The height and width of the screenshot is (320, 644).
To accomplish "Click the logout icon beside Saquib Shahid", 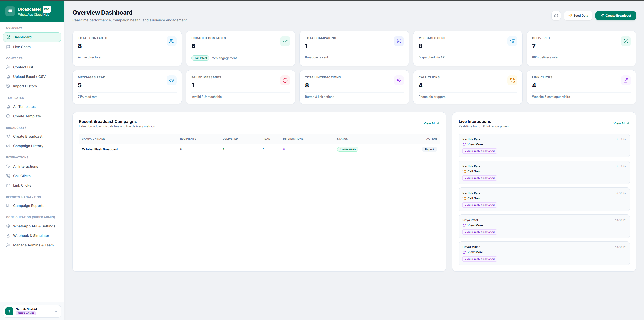I will tap(55, 311).
